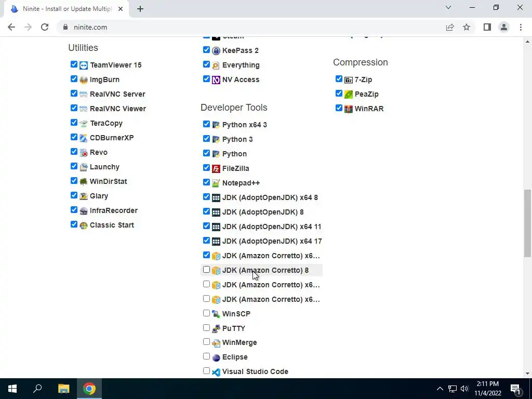Go back to the previous page
This screenshot has height=399, width=532.
[11, 27]
